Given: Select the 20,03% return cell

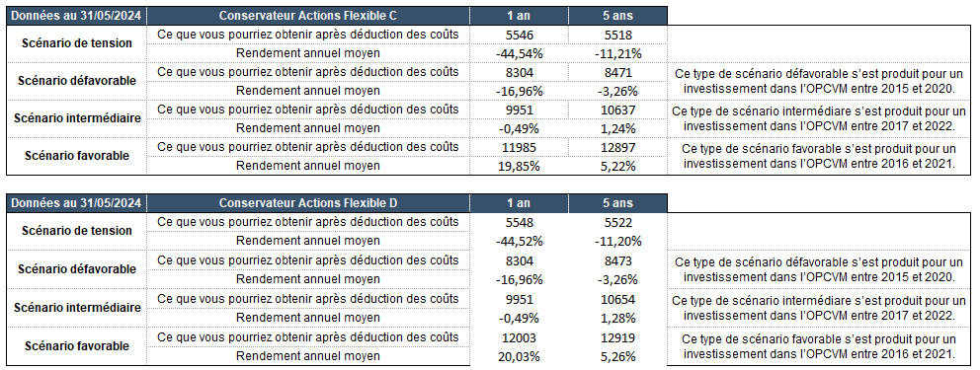Looking at the screenshot, I should [x=519, y=356].
